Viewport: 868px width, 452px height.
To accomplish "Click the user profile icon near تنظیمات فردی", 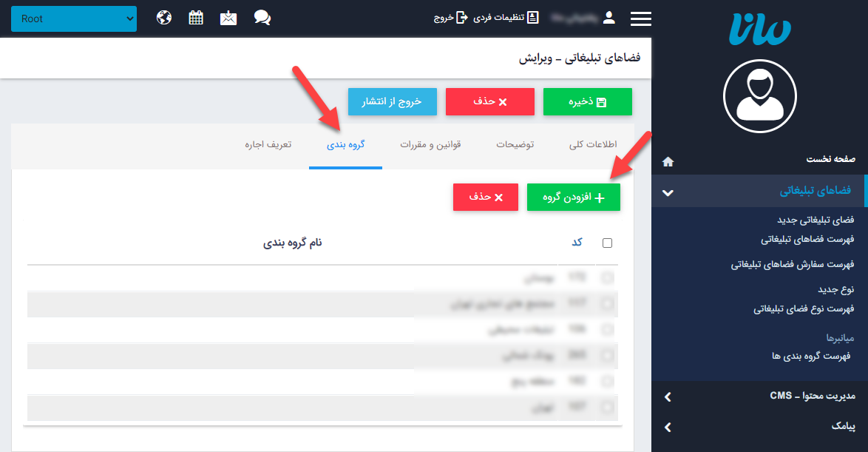I will click(608, 18).
